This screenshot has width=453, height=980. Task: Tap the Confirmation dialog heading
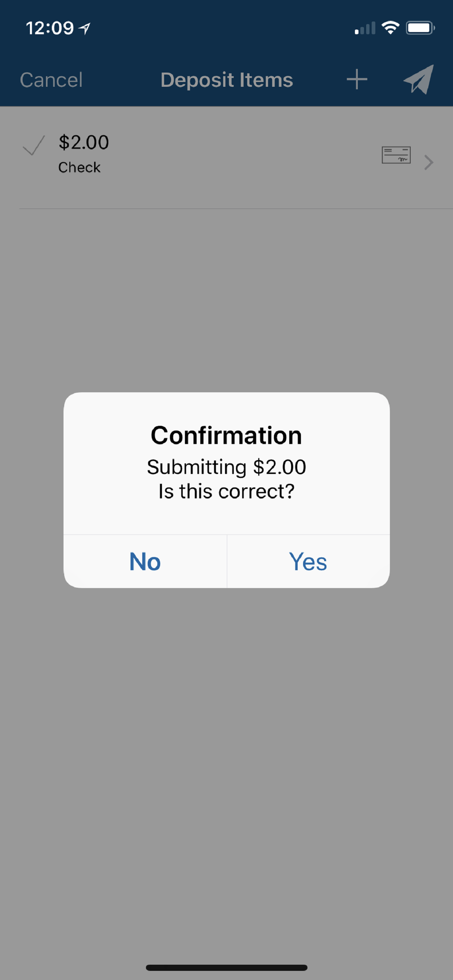226,435
